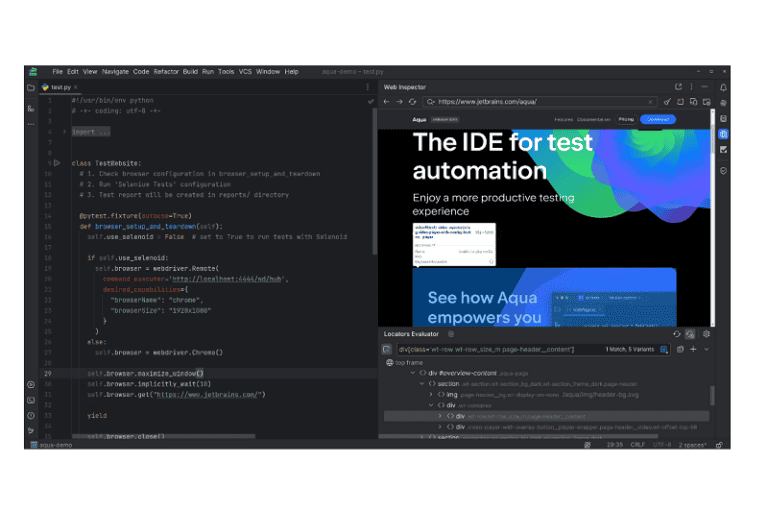
Task: Open Web Inspector in external window
Action: point(678,87)
